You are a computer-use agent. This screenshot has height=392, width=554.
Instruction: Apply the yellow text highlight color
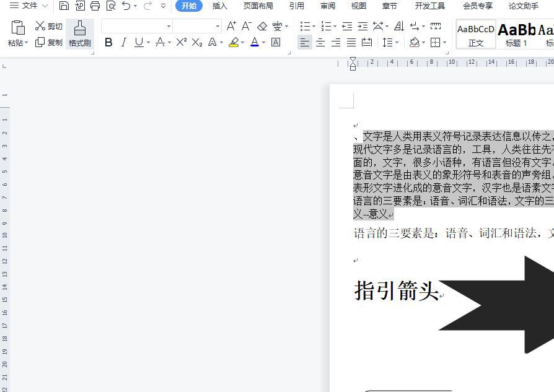[x=234, y=42]
